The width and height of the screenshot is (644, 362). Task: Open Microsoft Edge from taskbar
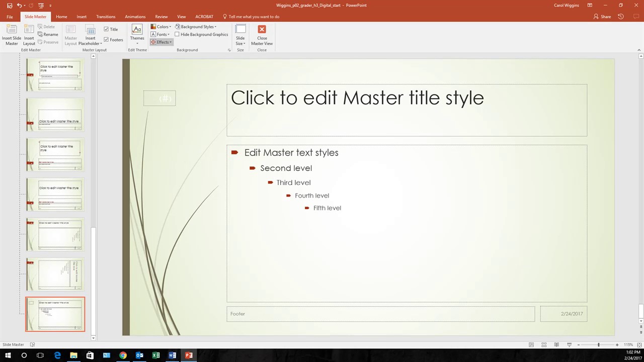point(57,355)
